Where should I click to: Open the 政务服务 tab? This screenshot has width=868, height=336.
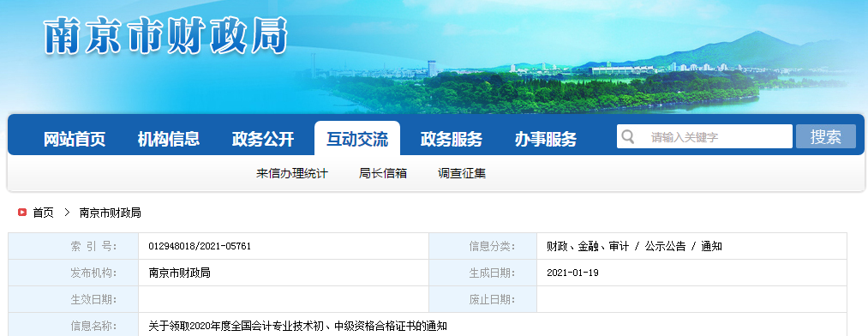point(452,139)
